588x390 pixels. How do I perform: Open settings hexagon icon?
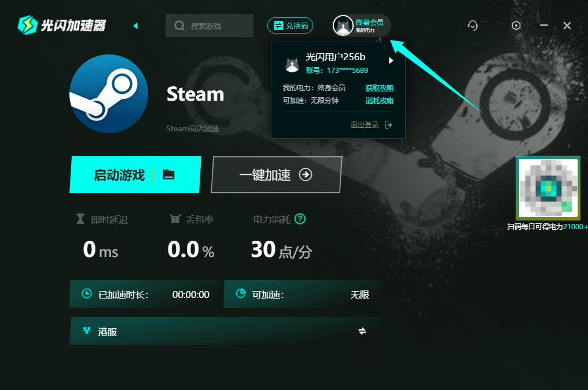(516, 25)
